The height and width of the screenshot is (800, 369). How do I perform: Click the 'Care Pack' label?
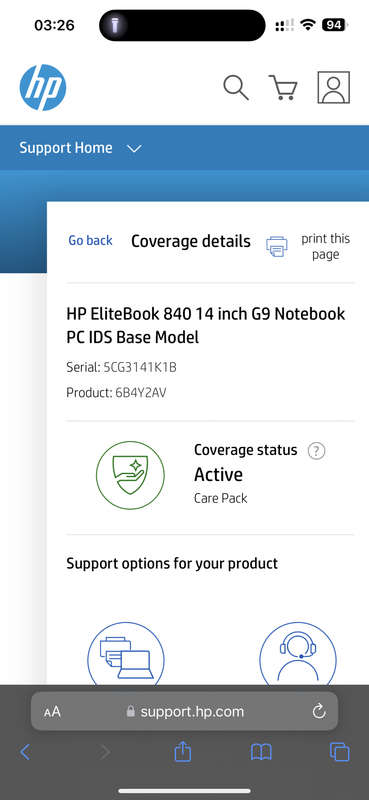(220, 498)
